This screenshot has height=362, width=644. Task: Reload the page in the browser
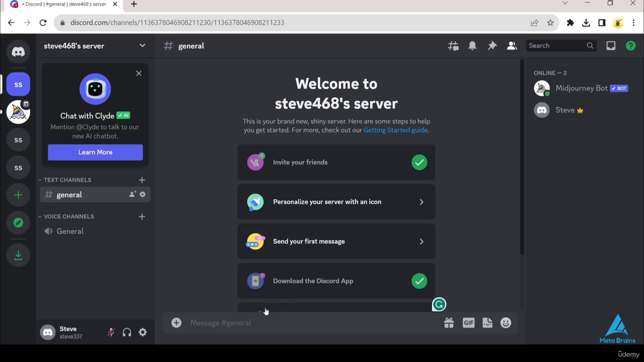point(43,23)
